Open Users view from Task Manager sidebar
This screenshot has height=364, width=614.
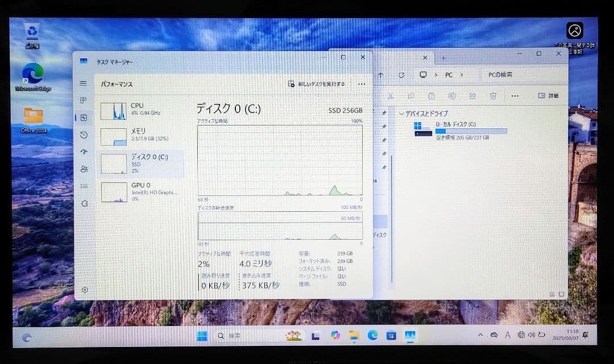[83, 169]
